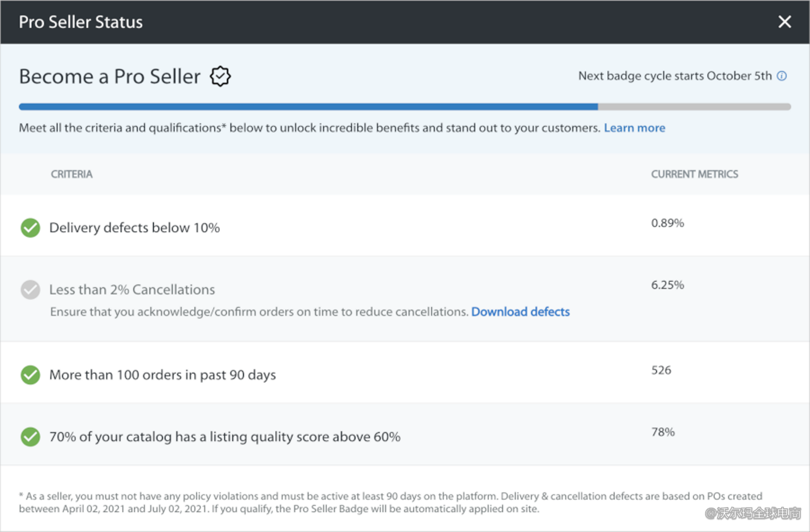The image size is (810, 532).
Task: Click the checkmark inside the badge emblem
Action: (x=220, y=76)
